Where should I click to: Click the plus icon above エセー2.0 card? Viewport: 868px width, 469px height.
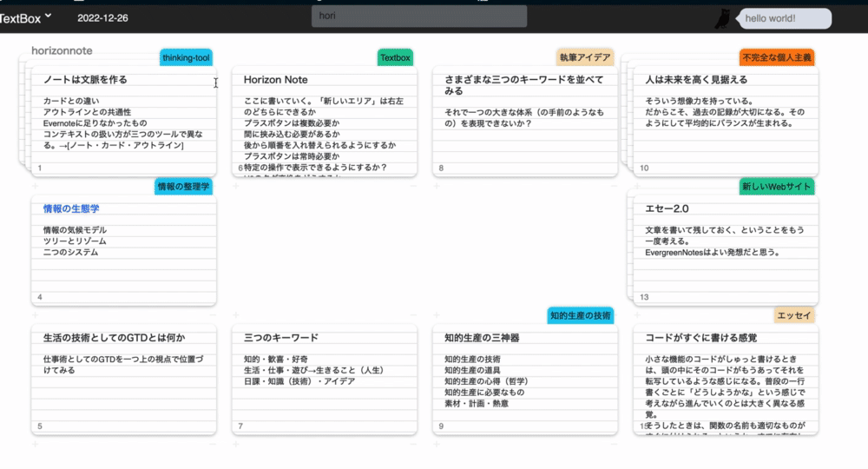[x=637, y=186]
